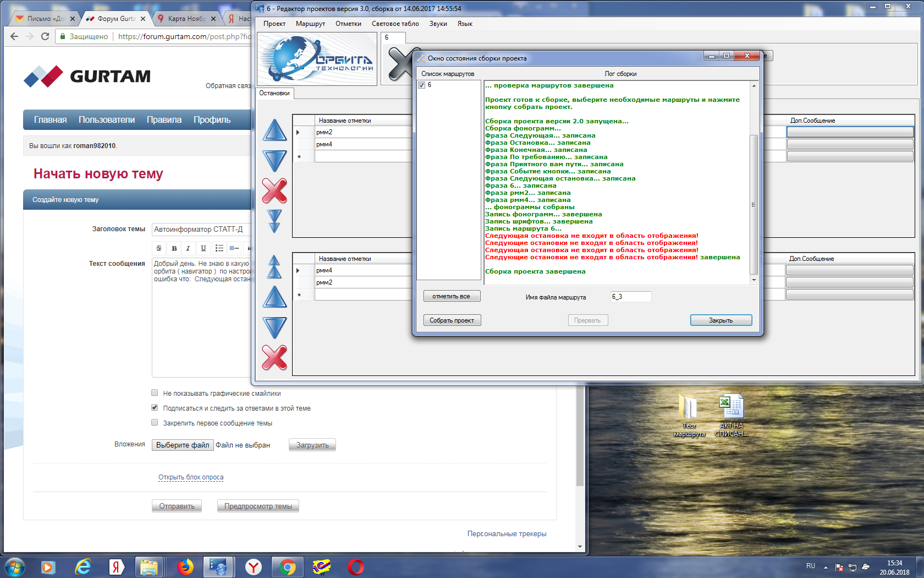
Task: Open the "Маршрут" menu
Action: coord(310,24)
